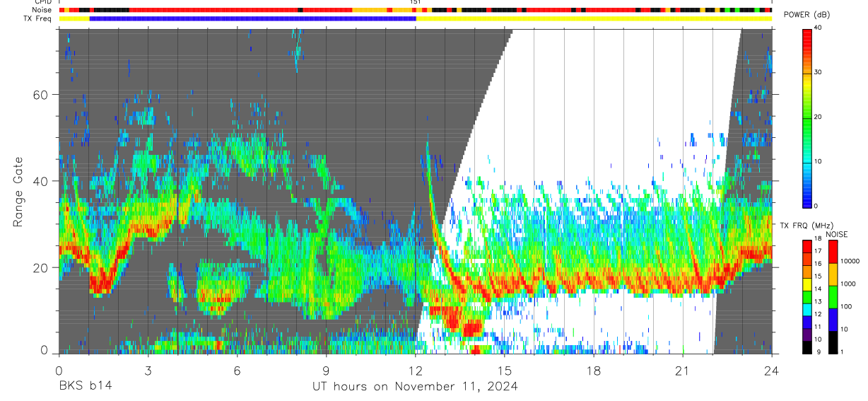Click the TX Freq row label above plot

pos(39,18)
